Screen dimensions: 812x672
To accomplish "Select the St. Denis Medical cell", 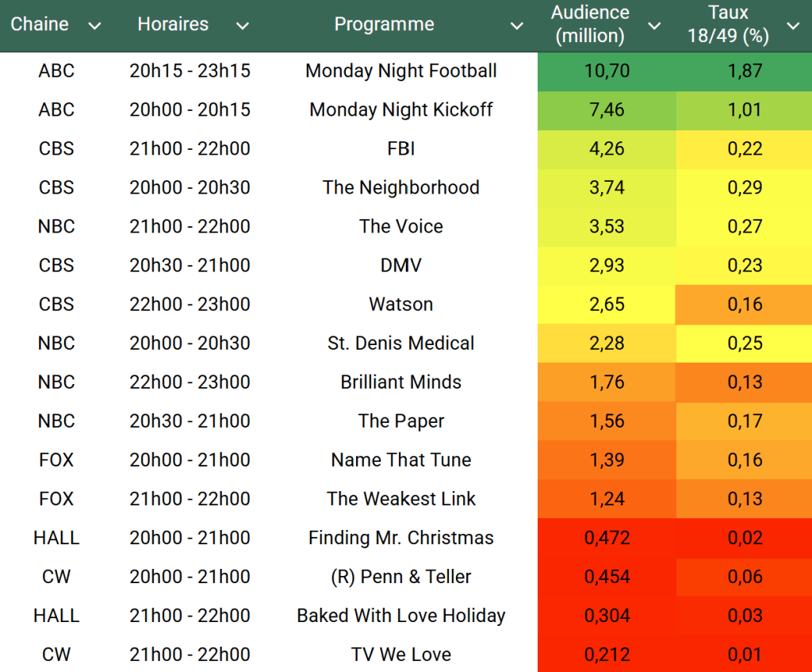I will 400,344.
